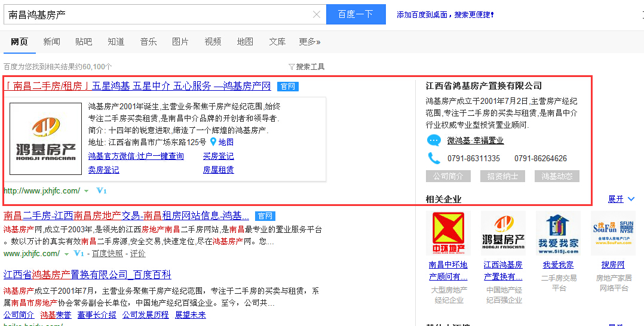Open the 地图 tab
Screen dimensions: 644x326
tap(245, 41)
